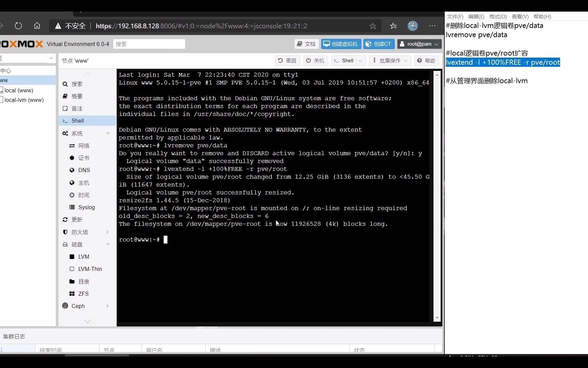Click terminal scrollbar up arrow
This screenshot has height=368, width=588.
(x=437, y=74)
